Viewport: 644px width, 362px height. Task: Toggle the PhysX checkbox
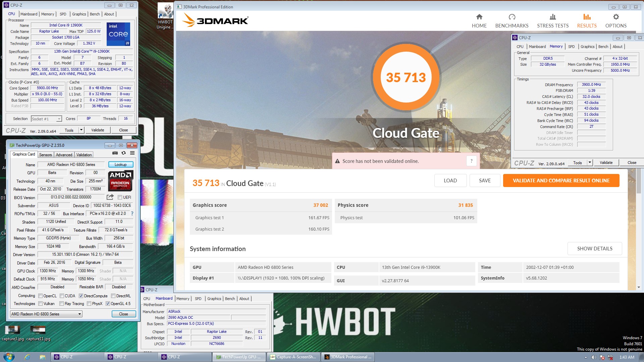tap(89, 303)
